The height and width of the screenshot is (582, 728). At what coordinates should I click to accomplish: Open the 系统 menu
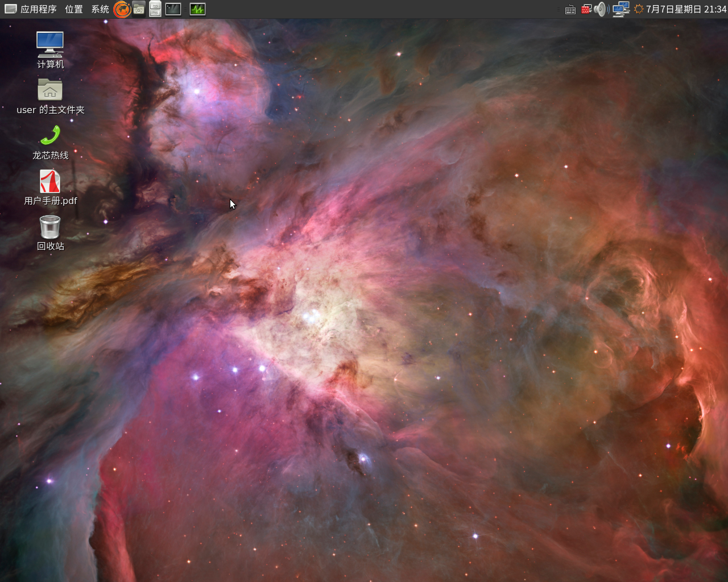100,9
